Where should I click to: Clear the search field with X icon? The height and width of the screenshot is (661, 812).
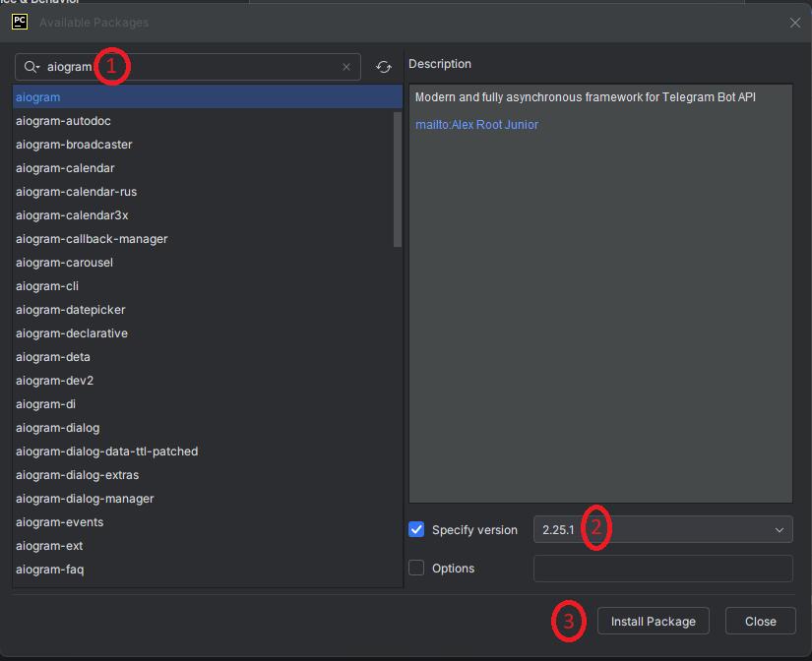[346, 67]
